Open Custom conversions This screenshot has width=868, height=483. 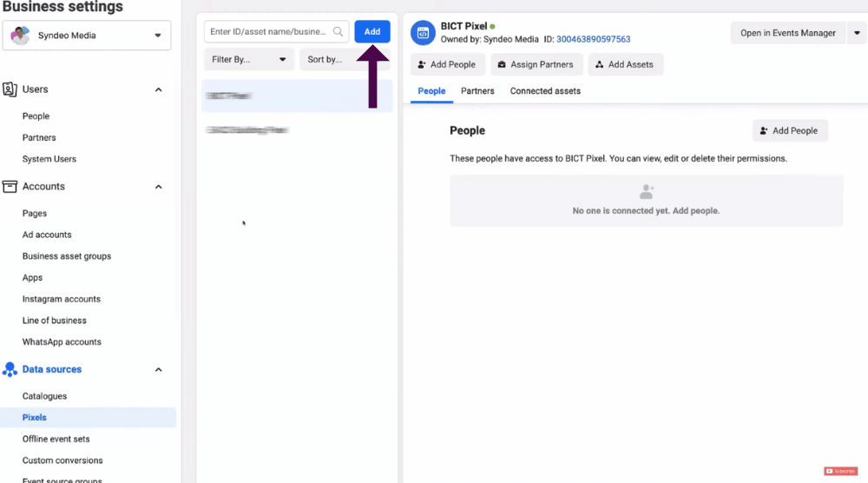(62, 460)
